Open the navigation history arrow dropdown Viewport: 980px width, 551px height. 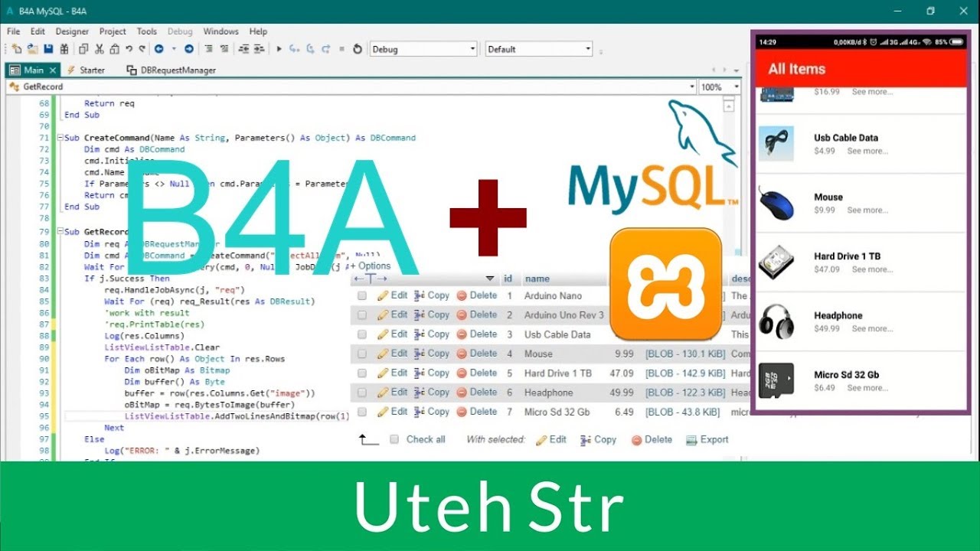pos(174,49)
